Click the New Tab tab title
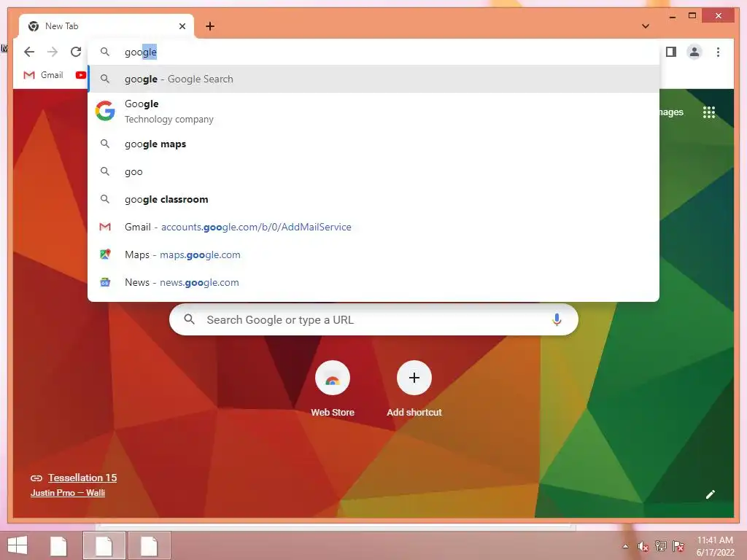The image size is (747, 560). click(62, 26)
